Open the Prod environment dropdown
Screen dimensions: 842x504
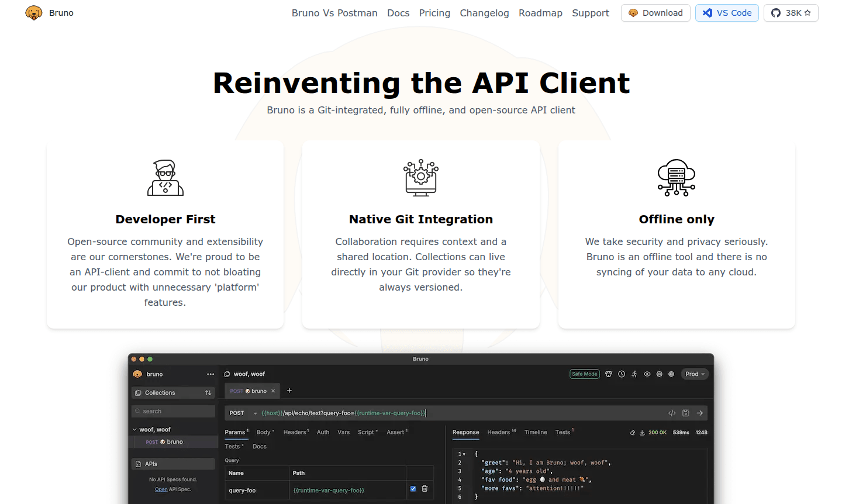click(695, 374)
